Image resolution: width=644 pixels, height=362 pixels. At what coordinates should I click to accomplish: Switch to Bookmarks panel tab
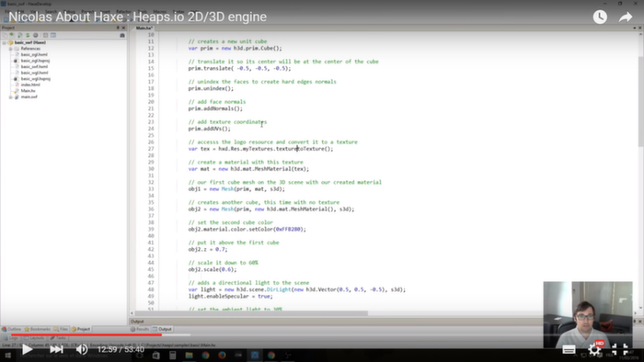click(38, 329)
